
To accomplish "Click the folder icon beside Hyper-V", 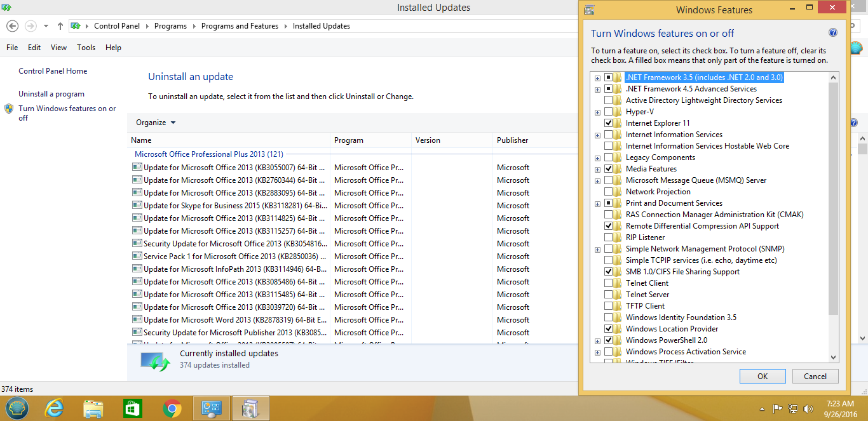I will [x=618, y=112].
